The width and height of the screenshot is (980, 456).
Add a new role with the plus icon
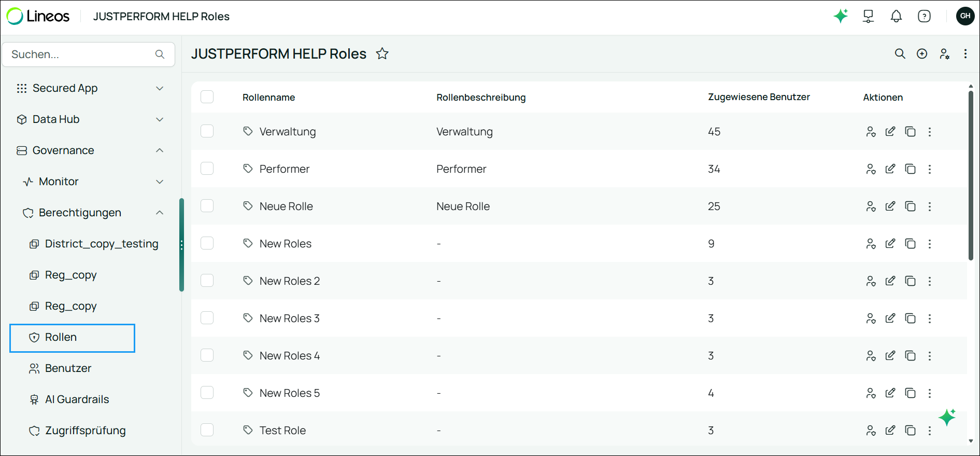point(922,54)
